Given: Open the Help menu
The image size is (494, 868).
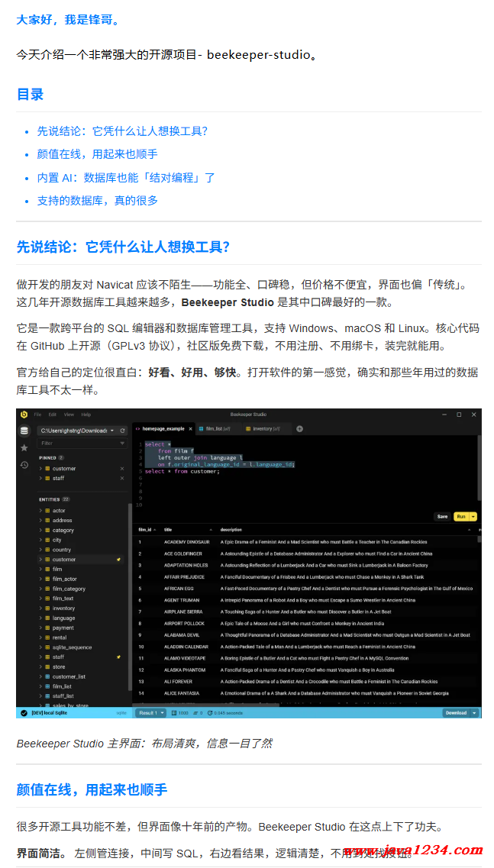Looking at the screenshot, I should coord(86,415).
